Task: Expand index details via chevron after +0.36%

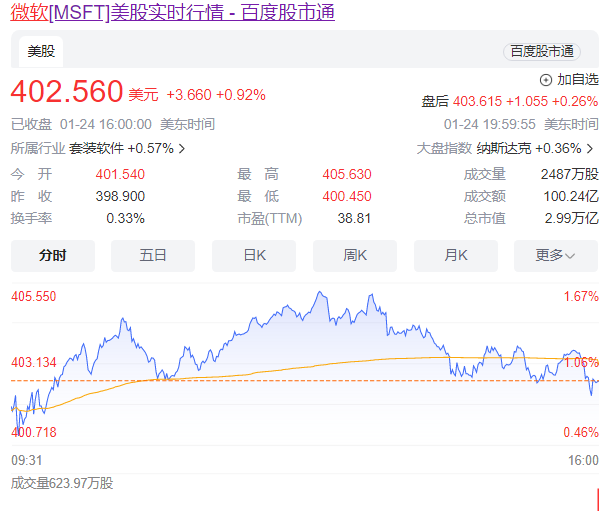Action: tap(590, 148)
